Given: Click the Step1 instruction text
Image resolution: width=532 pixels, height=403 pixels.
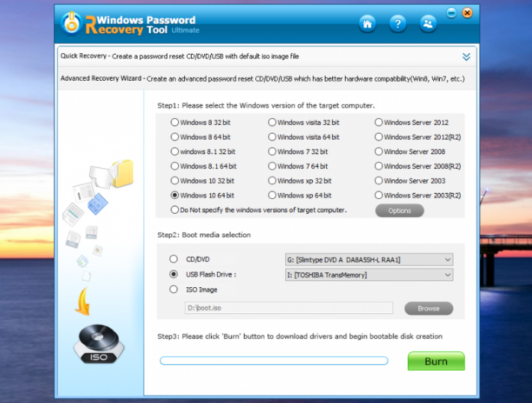Looking at the screenshot, I should coord(266,105).
